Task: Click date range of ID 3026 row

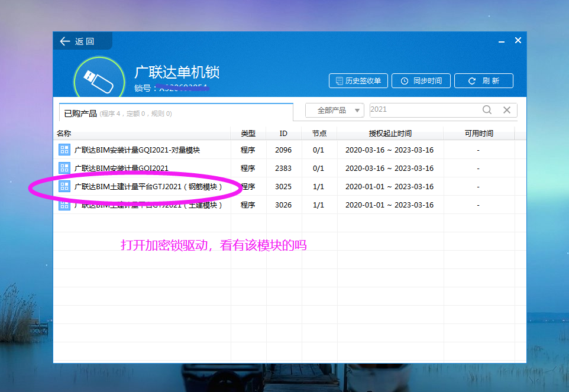Action: 389,205
